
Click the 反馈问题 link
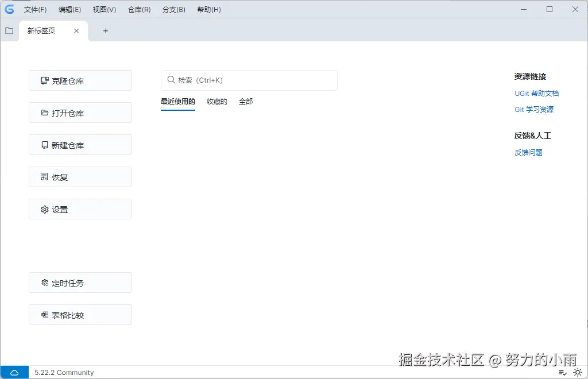528,153
